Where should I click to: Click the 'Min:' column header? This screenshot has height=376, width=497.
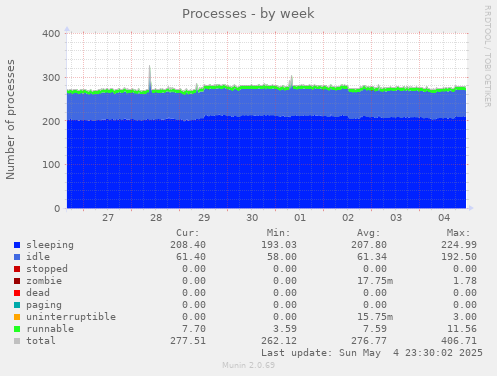[278, 233]
